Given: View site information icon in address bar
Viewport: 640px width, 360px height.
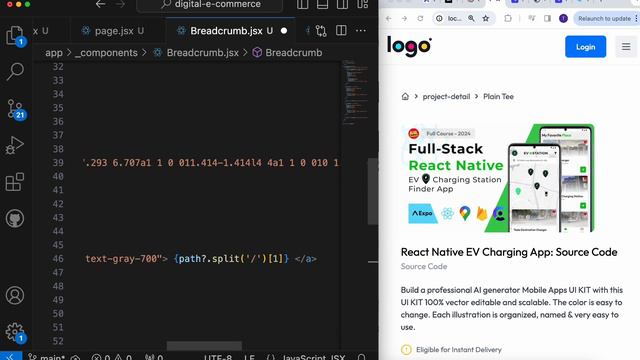Looking at the screenshot, I should coord(439,18).
